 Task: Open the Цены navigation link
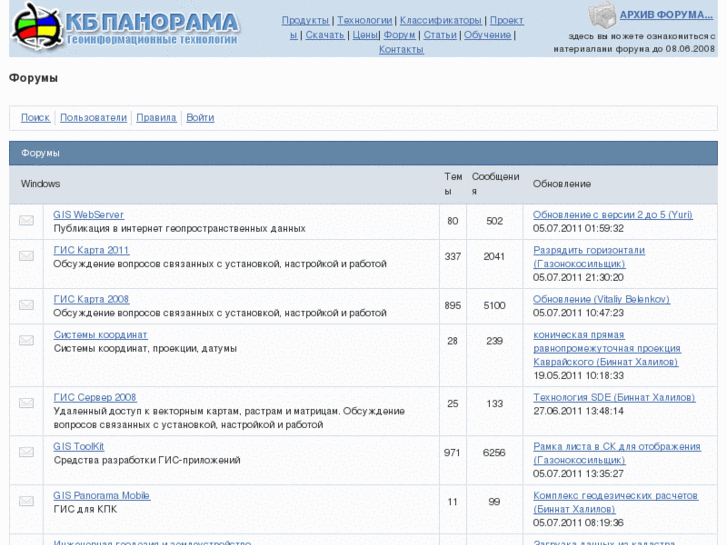point(365,35)
